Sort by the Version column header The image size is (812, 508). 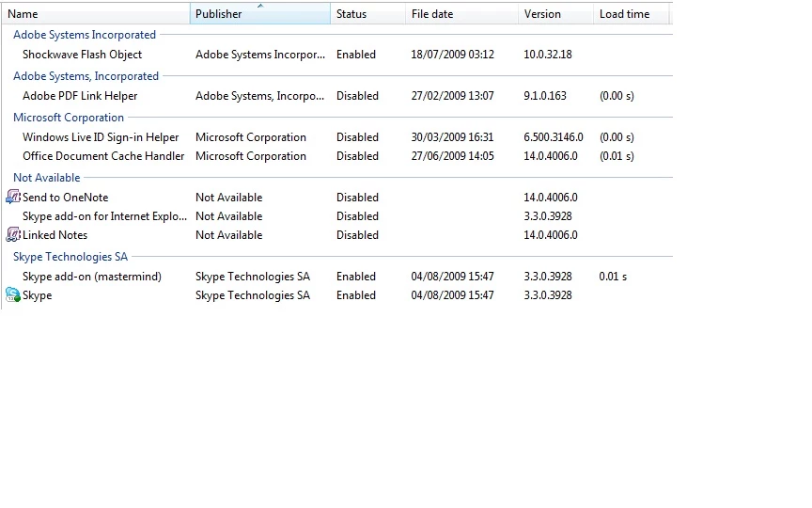click(x=555, y=14)
